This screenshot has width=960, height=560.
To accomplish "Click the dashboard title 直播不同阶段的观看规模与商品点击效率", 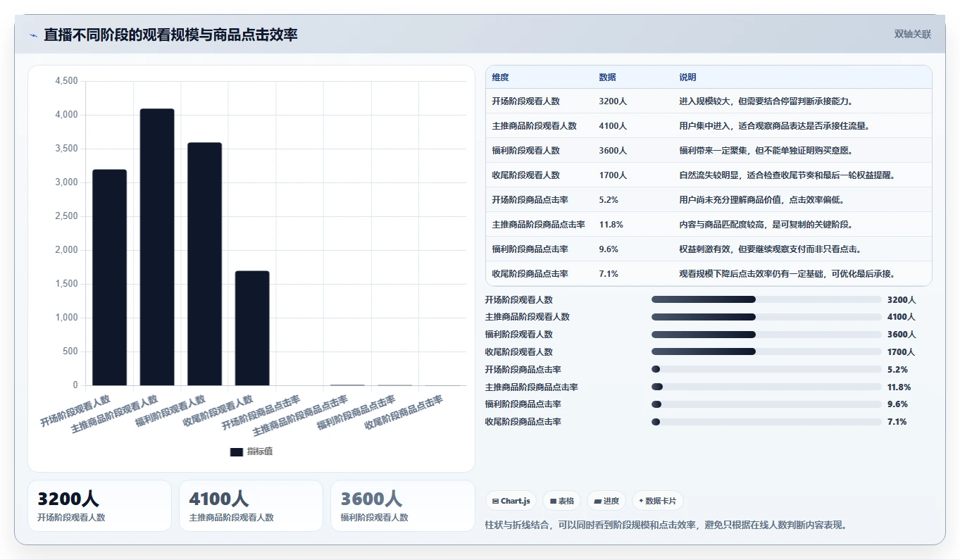I will tap(170, 35).
